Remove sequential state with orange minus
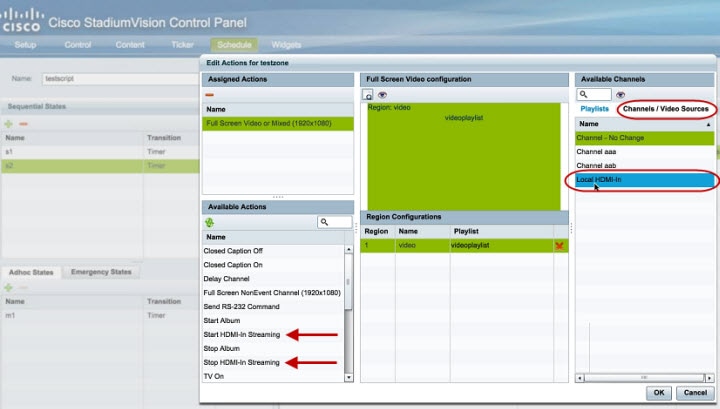The height and width of the screenshot is (409, 720). click(x=23, y=124)
